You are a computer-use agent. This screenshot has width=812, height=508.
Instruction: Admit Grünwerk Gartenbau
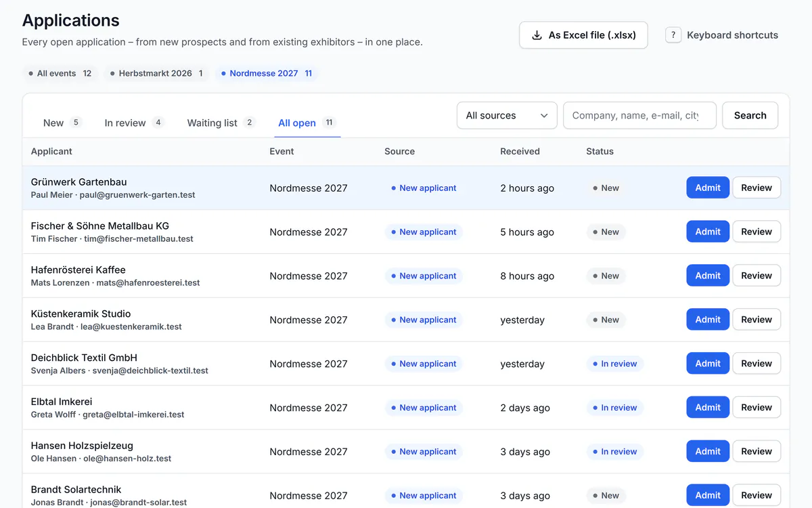tap(708, 188)
